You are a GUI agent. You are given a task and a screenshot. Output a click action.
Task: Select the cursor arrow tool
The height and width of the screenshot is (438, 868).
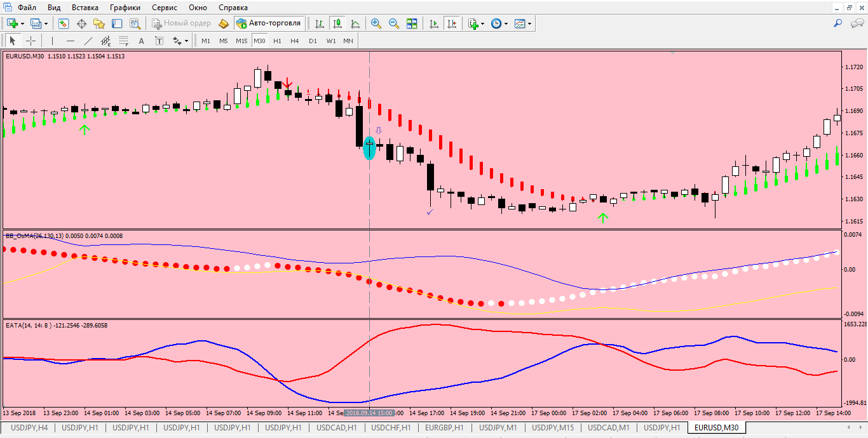pyautogui.click(x=12, y=41)
